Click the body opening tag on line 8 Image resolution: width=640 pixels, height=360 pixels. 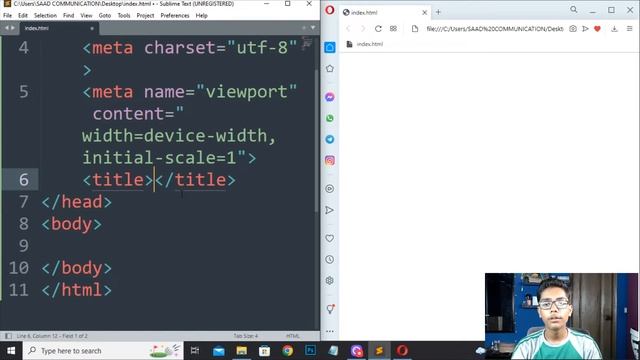coord(72,224)
